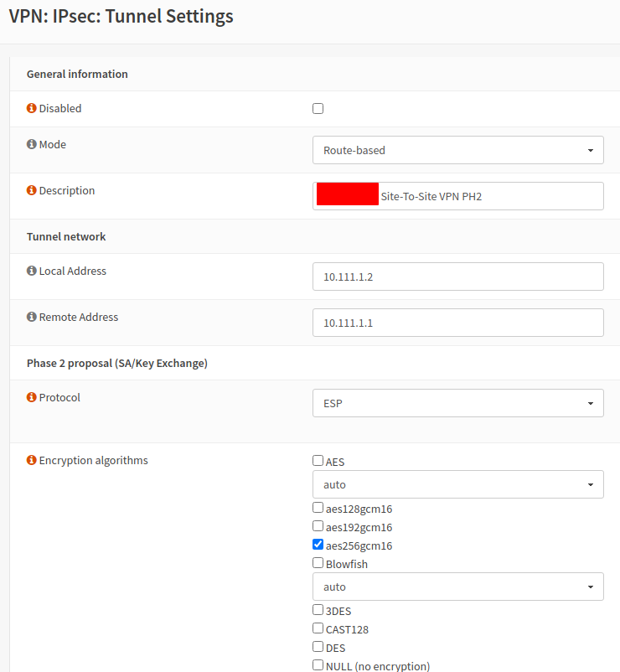Check the aes128gcm16 option
The width and height of the screenshot is (620, 672).
coord(318,508)
